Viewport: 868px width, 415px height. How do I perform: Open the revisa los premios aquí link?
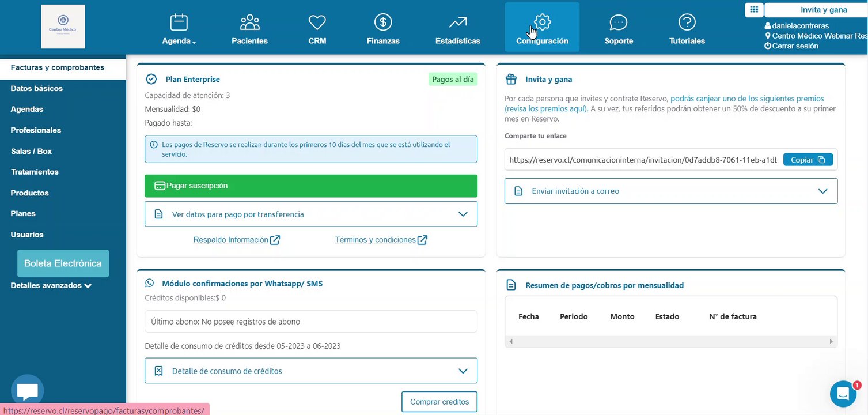pos(546,108)
